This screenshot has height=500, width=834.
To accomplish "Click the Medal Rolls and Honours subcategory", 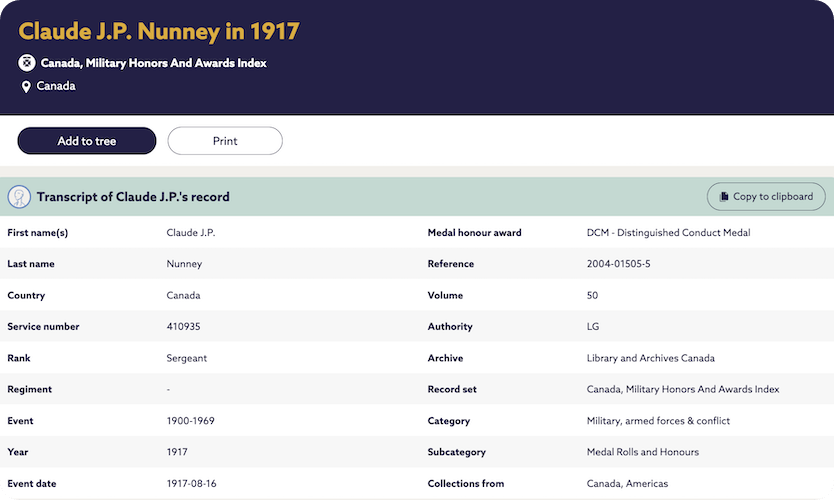I will click(642, 452).
